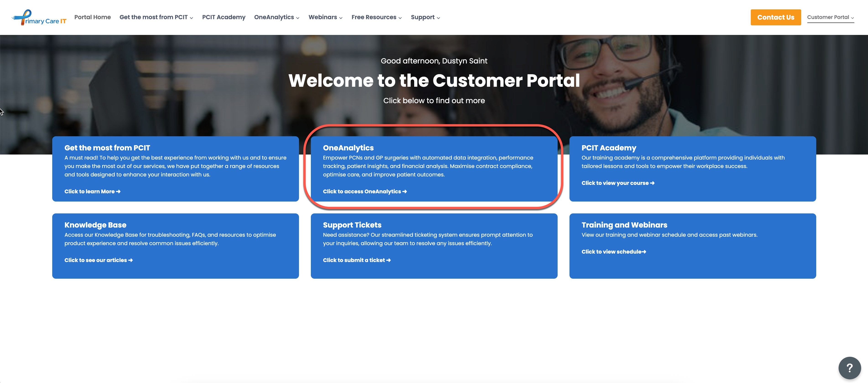This screenshot has height=383, width=868.
Task: Click the Good afternoon, Dustyn Saint greeting
Action: (434, 61)
